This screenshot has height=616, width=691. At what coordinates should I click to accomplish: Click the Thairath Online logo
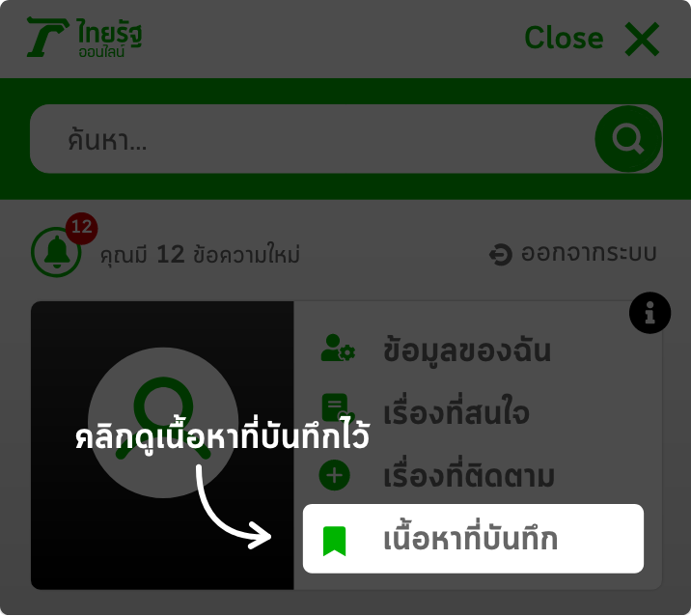[84, 37]
